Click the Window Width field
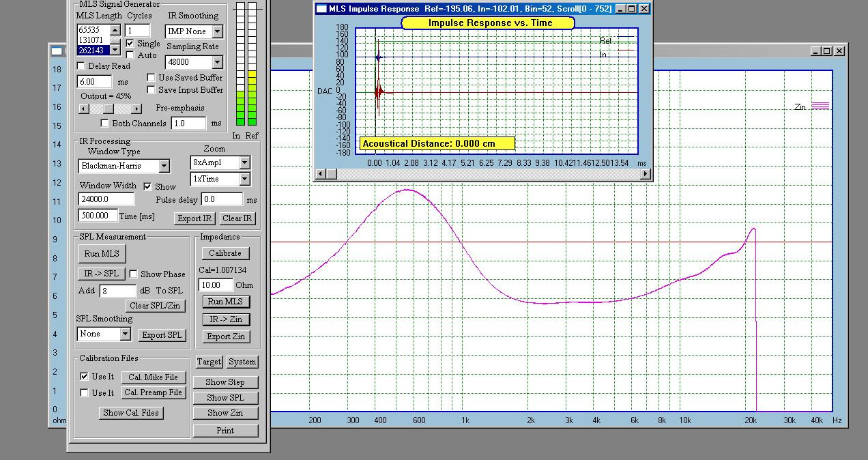The width and height of the screenshot is (868, 460). (x=106, y=199)
